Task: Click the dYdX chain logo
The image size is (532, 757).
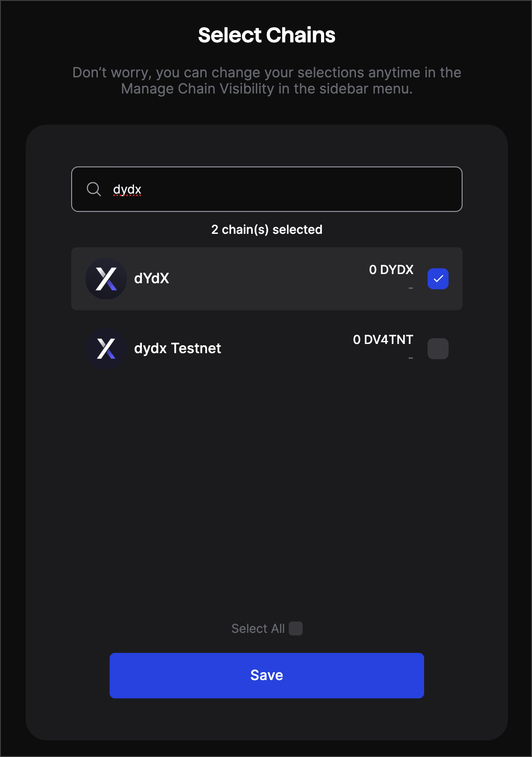Action: click(106, 279)
